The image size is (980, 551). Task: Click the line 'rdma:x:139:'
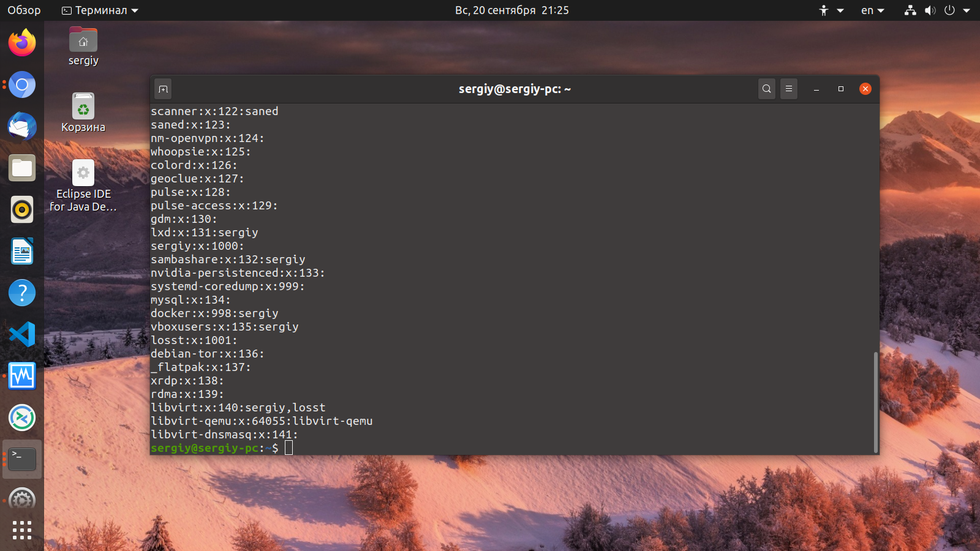[x=187, y=394]
